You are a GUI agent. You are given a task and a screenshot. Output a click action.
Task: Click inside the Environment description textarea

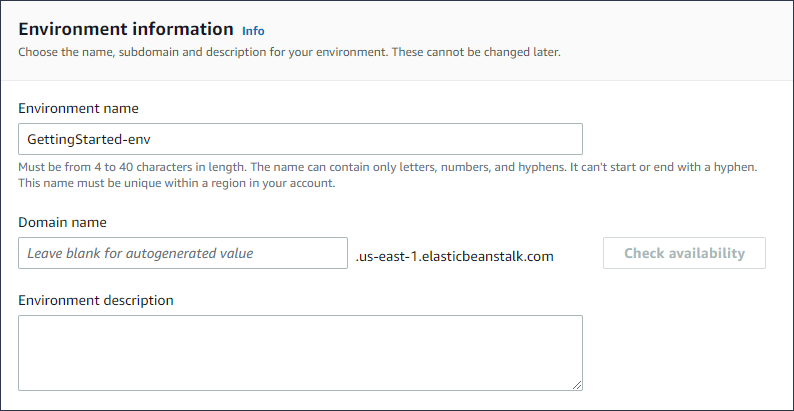coord(300,352)
